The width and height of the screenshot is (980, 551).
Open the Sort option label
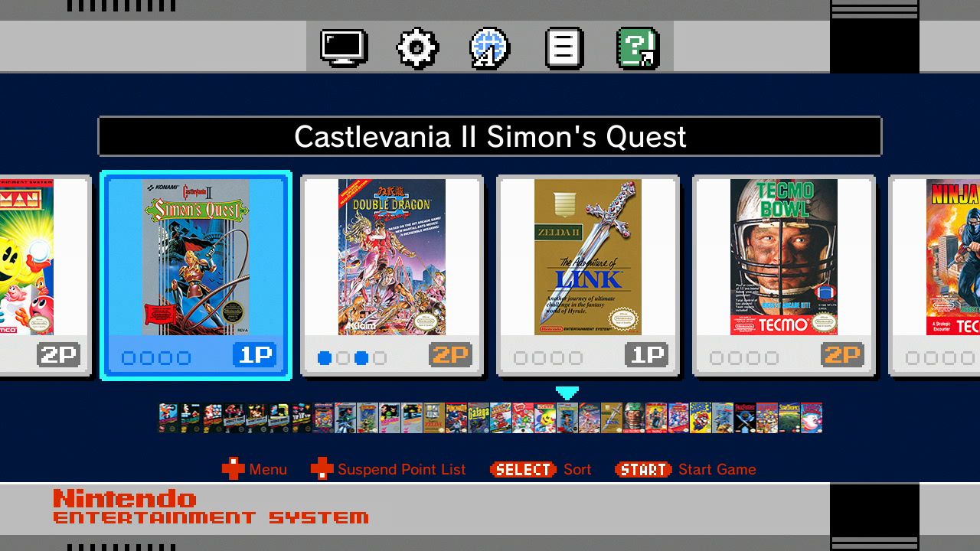577,469
